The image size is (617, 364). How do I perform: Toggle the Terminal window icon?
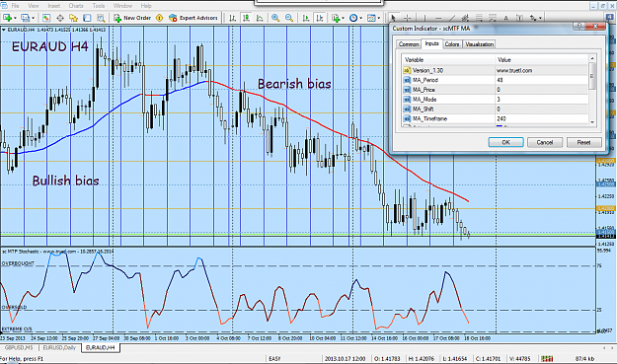[x=87, y=18]
